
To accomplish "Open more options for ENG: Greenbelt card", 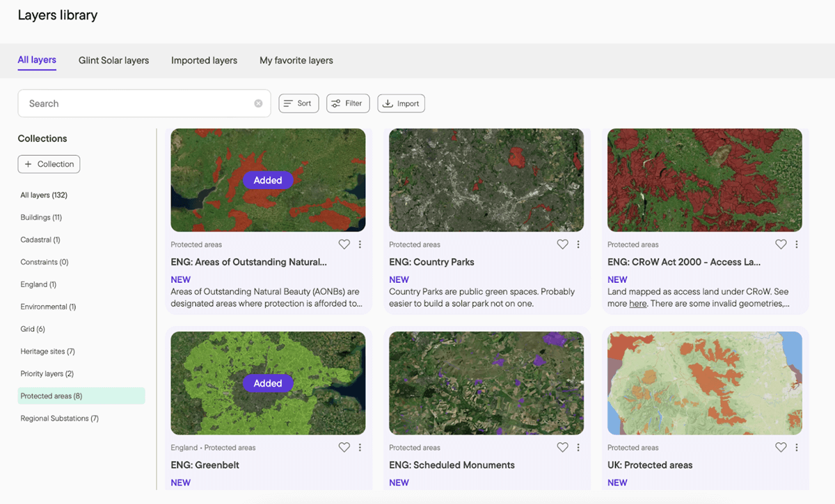I will coord(360,448).
